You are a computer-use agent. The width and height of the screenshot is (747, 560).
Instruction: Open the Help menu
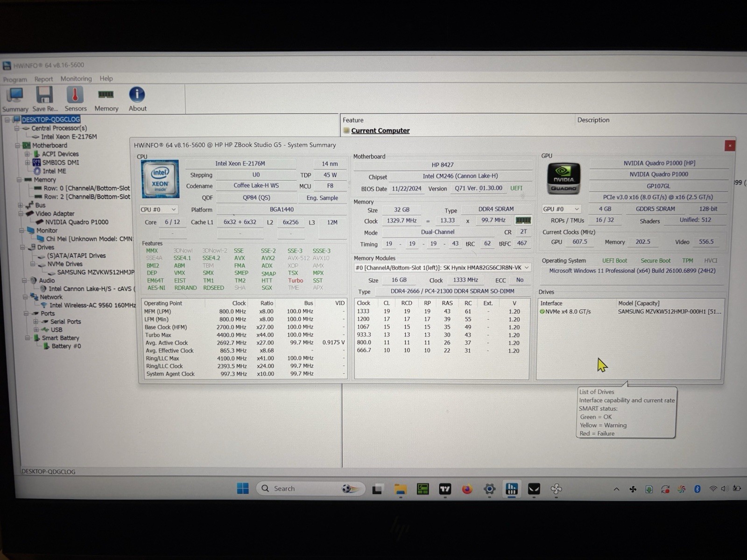[106, 78]
